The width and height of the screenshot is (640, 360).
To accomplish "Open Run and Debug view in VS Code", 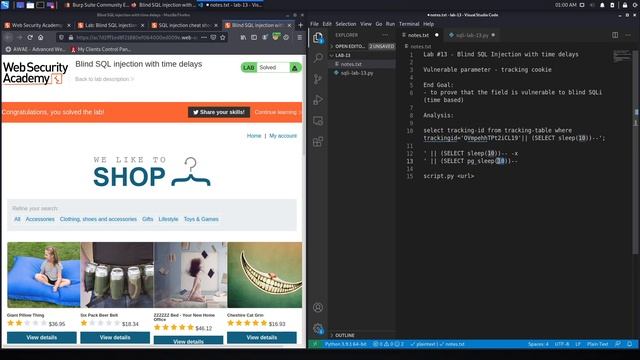I will (318, 100).
